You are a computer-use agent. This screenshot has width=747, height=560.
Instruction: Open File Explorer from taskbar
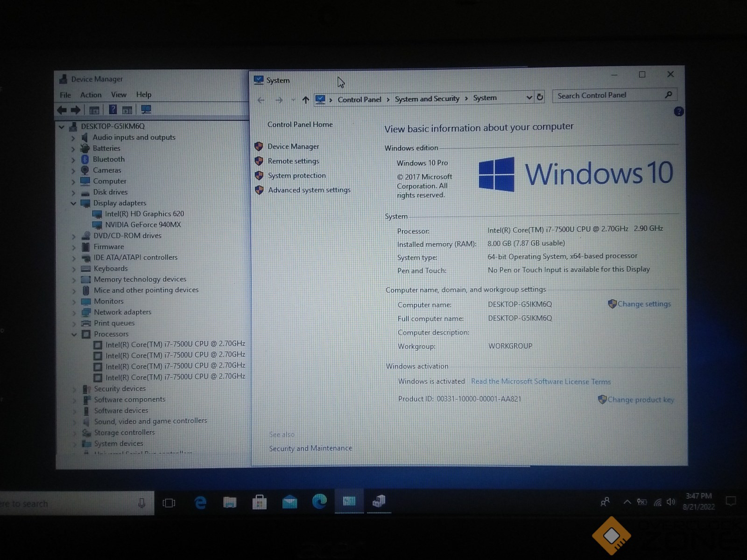tap(230, 503)
